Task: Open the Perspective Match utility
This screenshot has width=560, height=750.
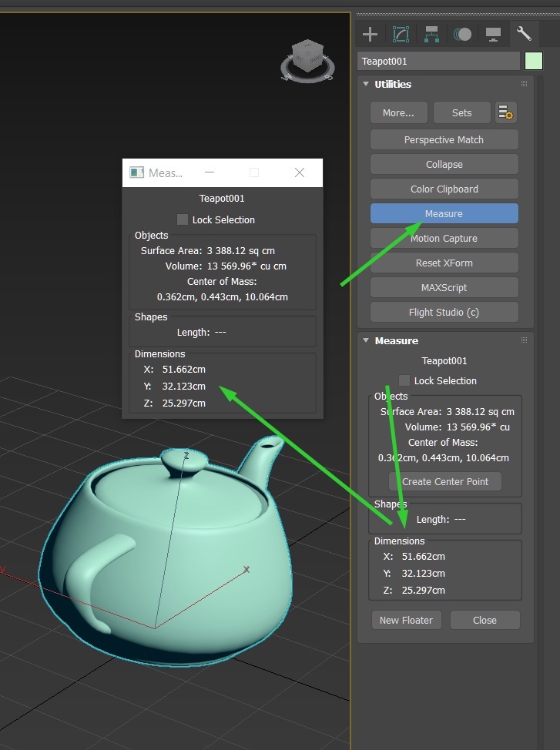Action: [x=444, y=139]
